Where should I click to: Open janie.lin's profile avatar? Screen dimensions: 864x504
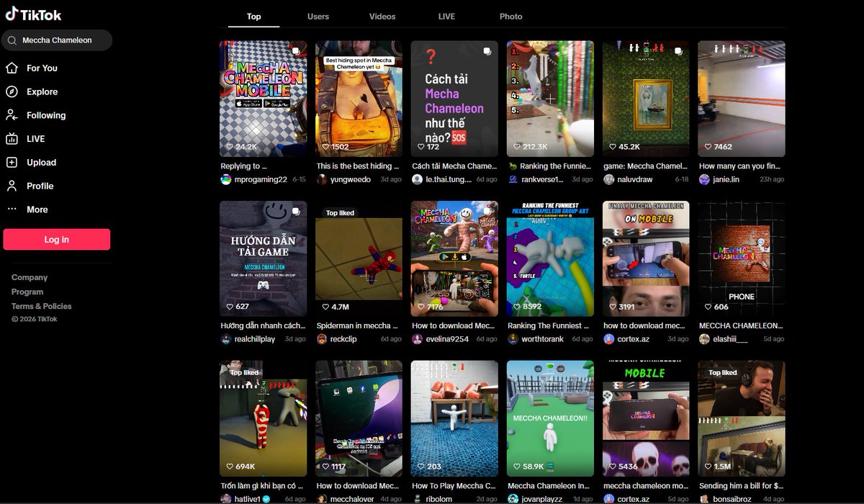click(704, 179)
